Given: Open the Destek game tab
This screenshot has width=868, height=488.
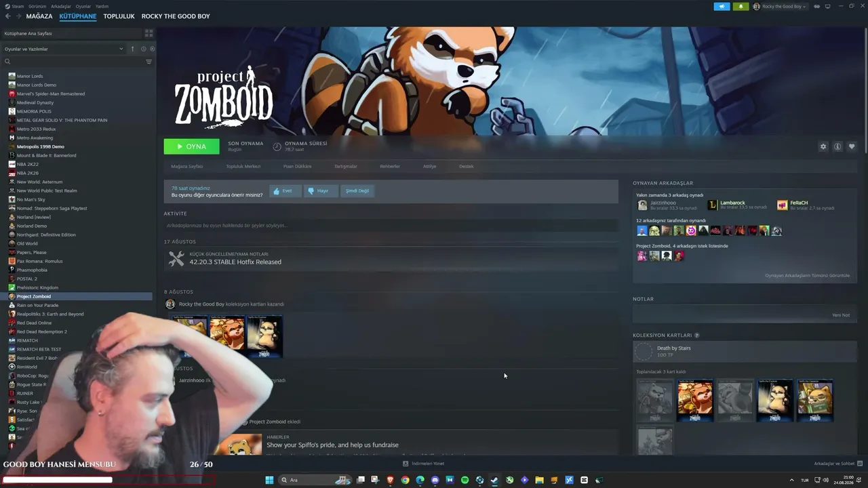Looking at the screenshot, I should pyautogui.click(x=467, y=166).
